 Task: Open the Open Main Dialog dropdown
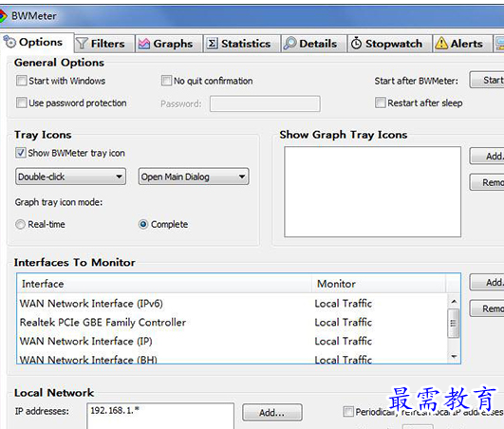[x=194, y=177]
